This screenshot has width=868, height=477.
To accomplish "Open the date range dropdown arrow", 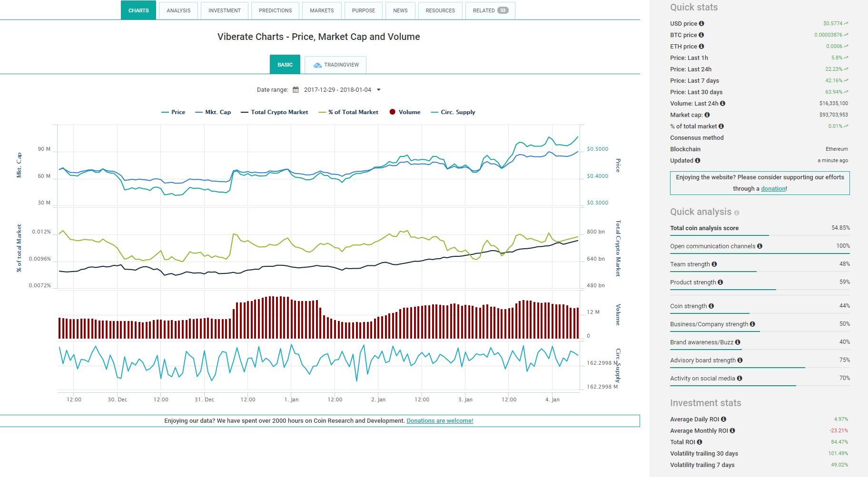I will coord(379,89).
